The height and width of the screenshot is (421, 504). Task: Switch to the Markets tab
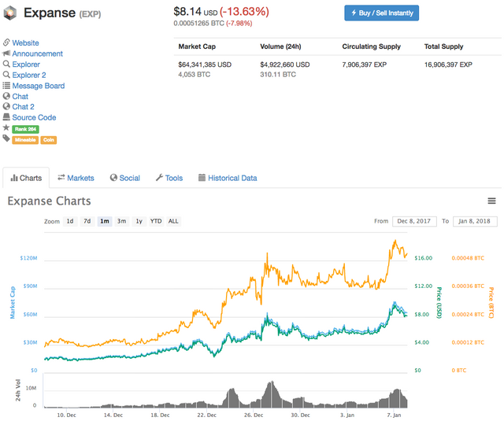click(x=76, y=178)
